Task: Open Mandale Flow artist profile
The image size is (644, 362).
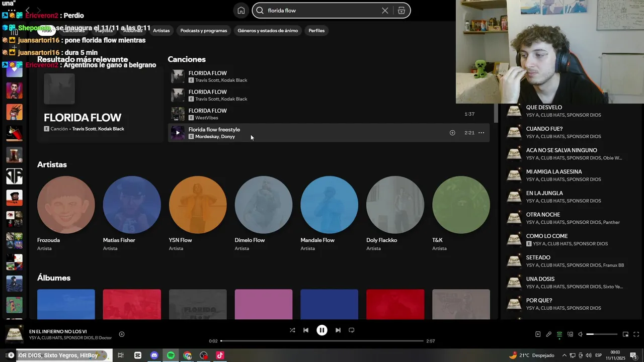Action: (x=330, y=213)
